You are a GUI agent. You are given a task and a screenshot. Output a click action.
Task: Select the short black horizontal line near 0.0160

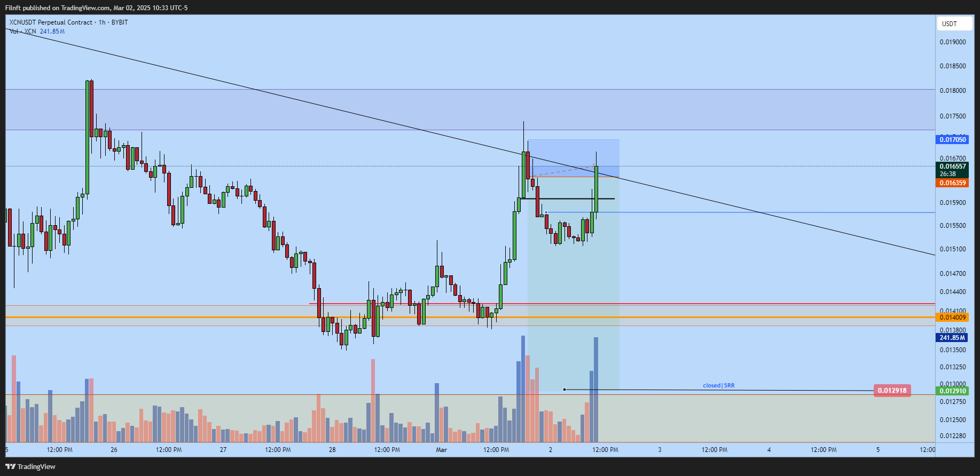[x=568, y=199]
